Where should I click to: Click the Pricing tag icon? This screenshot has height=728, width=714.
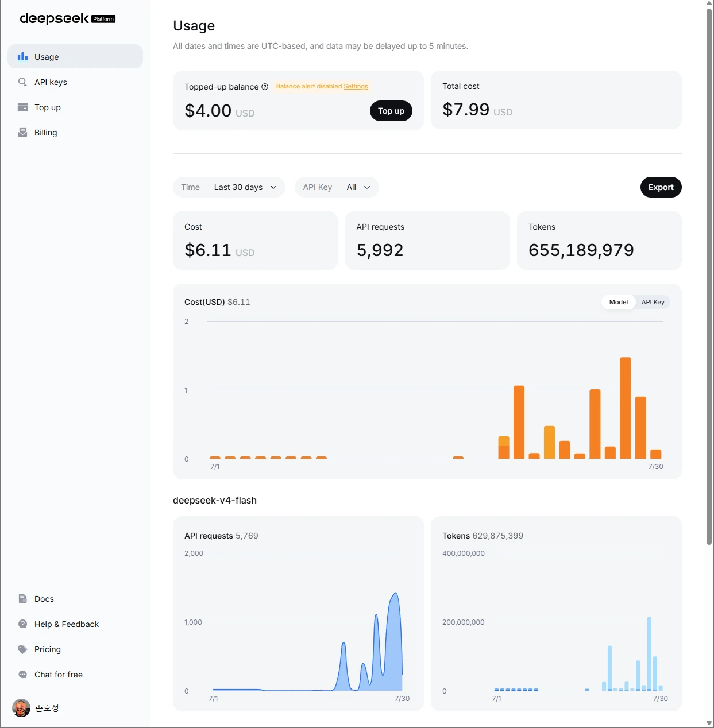pos(22,649)
